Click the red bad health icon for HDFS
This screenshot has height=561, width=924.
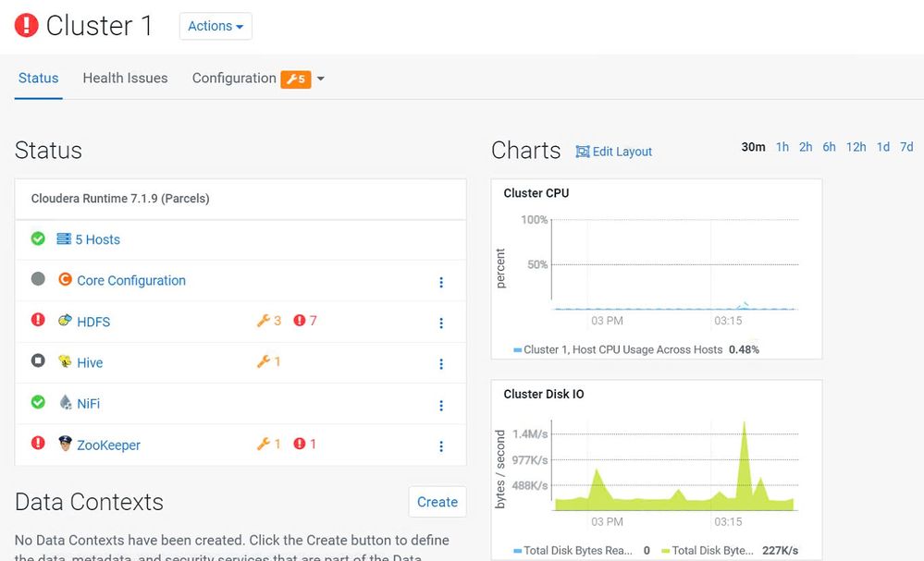point(38,320)
